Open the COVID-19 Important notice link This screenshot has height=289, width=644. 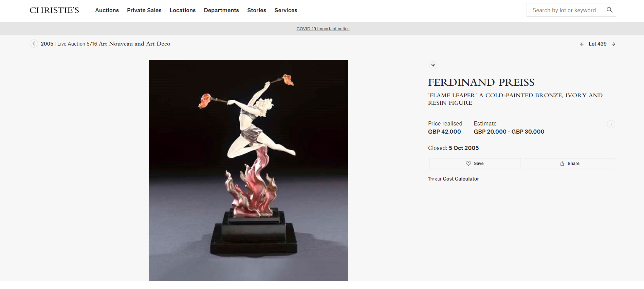[x=323, y=29]
